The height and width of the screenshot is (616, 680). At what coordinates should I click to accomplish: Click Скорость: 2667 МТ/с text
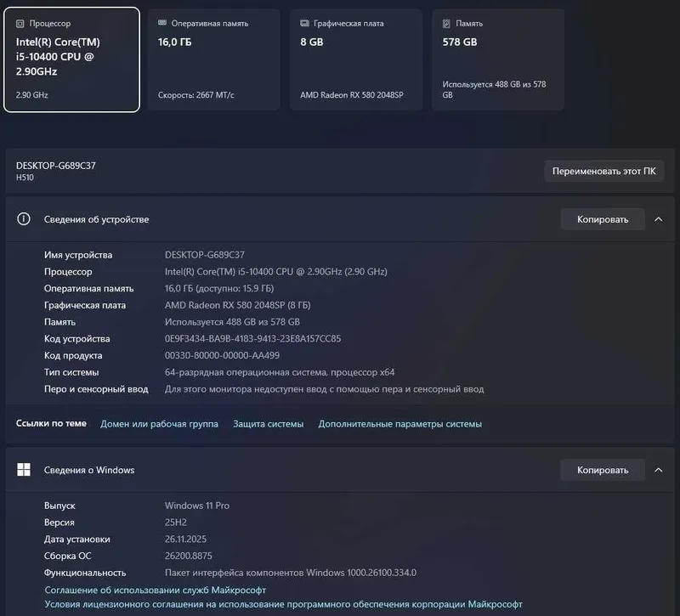(196, 95)
